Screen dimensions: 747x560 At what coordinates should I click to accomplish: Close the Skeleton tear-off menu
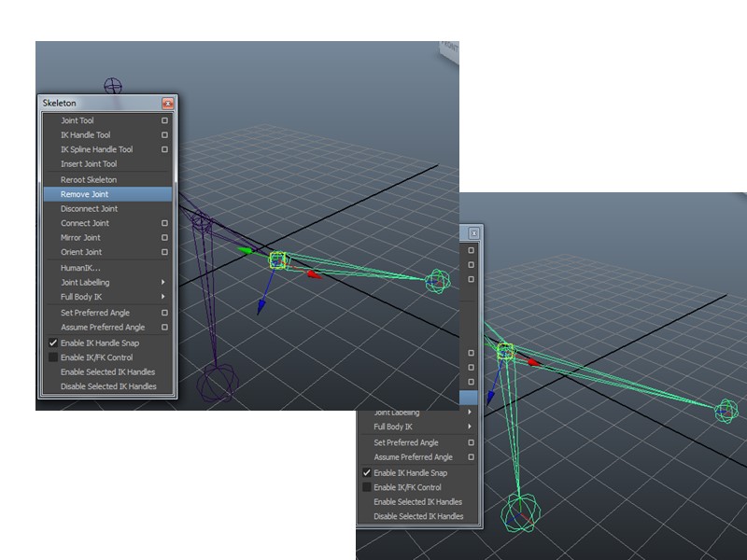coord(168,104)
